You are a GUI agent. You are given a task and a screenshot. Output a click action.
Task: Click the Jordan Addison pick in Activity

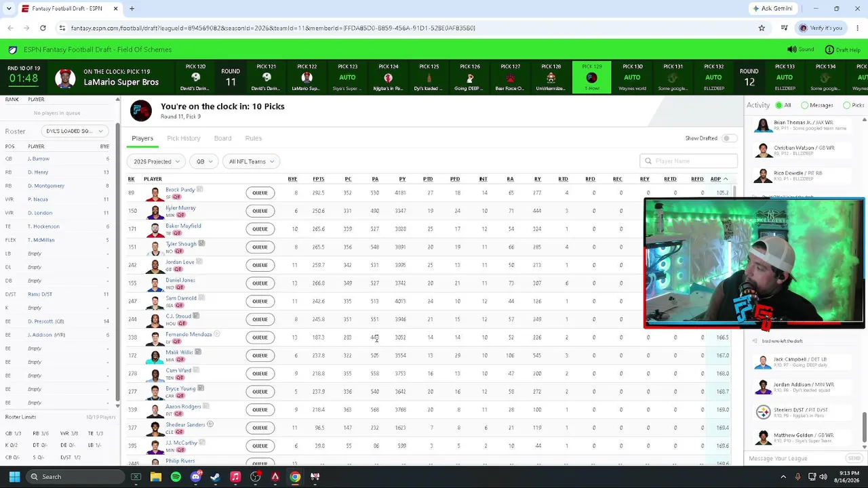[804, 387]
